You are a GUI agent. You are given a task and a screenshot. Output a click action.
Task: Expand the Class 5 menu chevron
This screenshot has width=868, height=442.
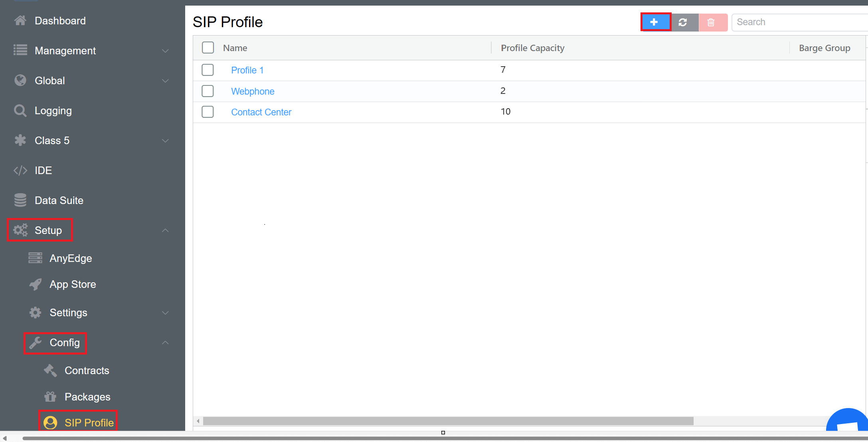tap(165, 141)
